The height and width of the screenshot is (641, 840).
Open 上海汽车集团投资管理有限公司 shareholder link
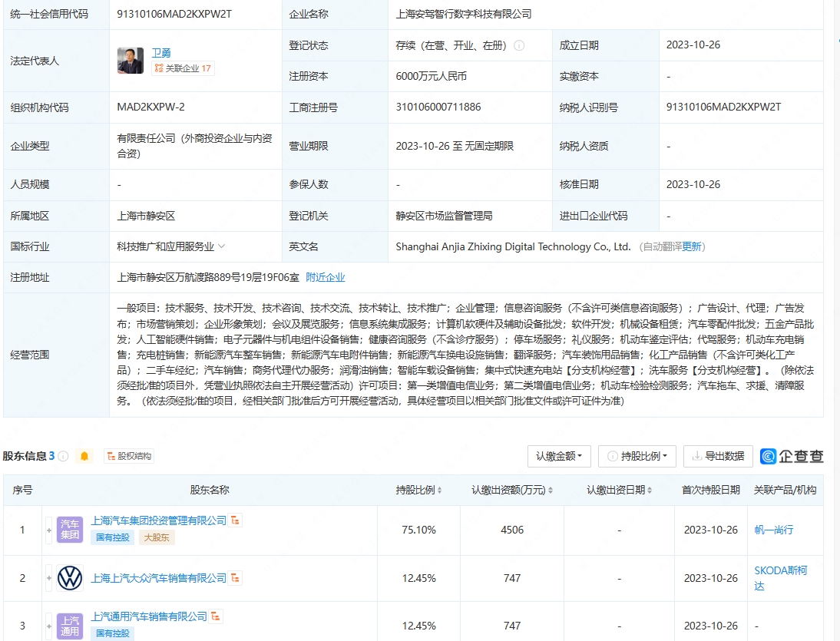159,520
